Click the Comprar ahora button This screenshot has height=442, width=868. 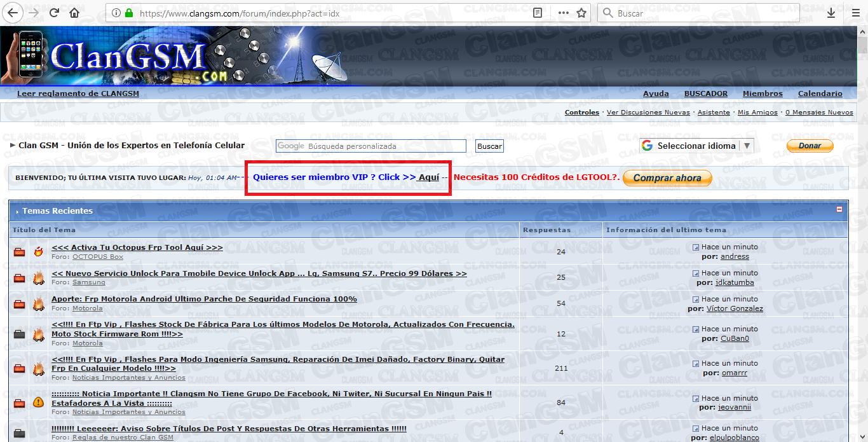click(667, 178)
